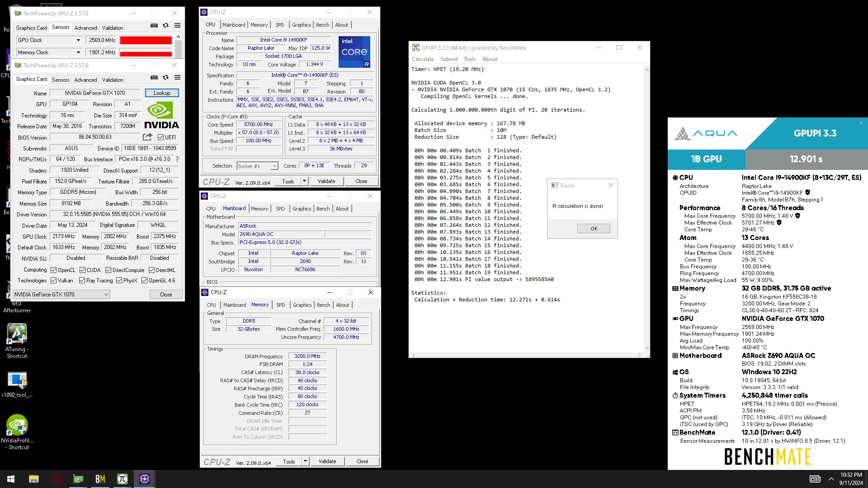Toggle DirectCompute checkbox in GPU-Z

click(x=108, y=270)
